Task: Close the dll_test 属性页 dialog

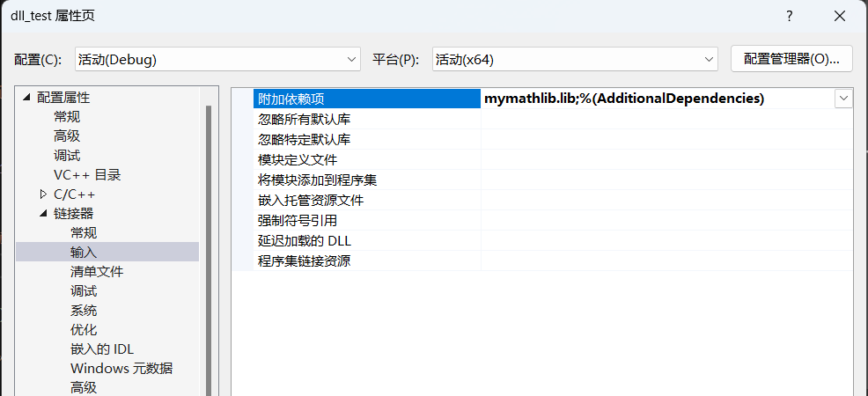Action: (840, 16)
